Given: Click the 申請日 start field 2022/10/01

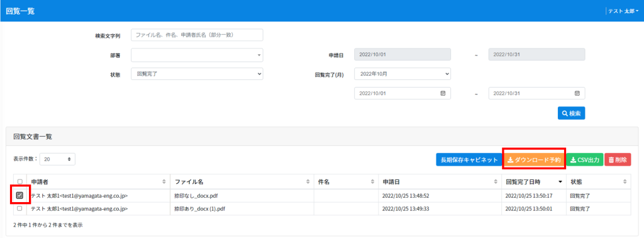Looking at the screenshot, I should [x=402, y=55].
